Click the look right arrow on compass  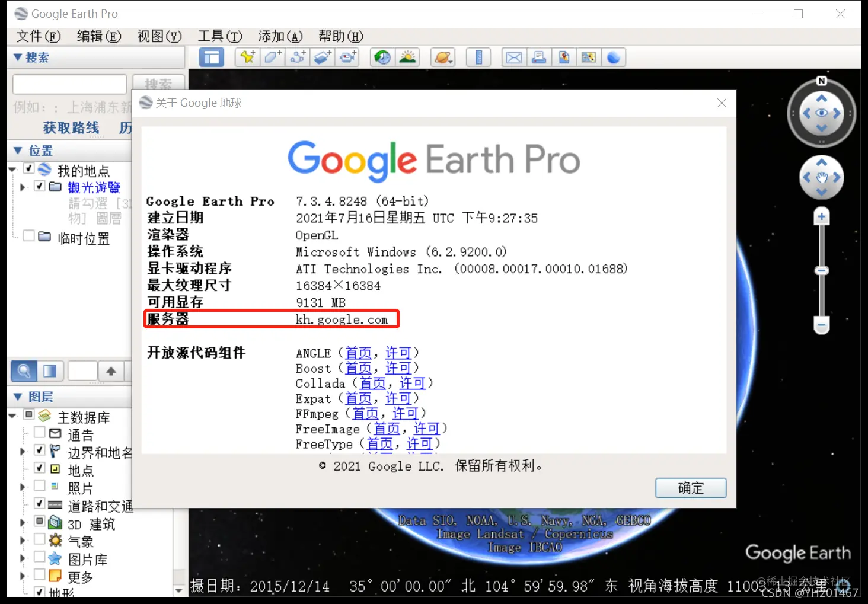(x=837, y=113)
